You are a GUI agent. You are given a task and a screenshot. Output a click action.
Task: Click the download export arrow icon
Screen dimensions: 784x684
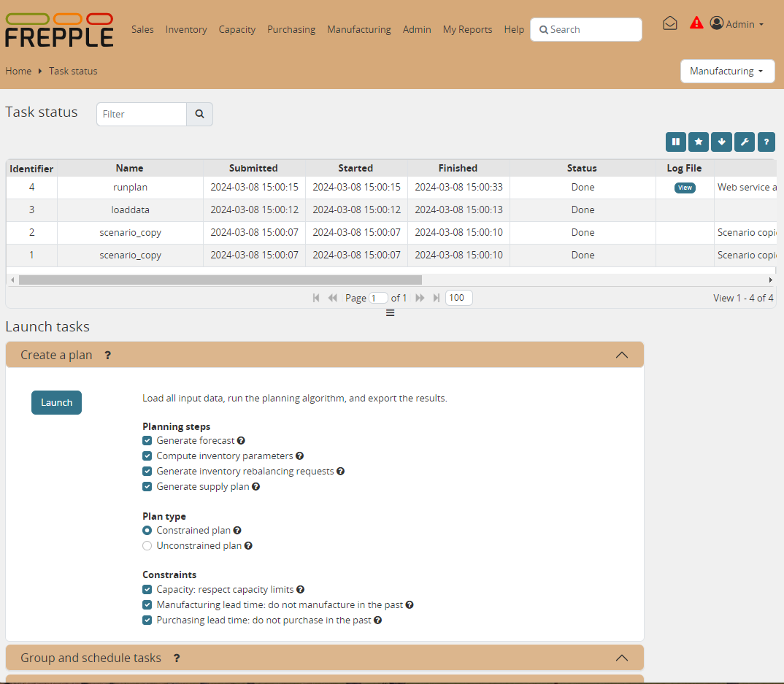(721, 142)
